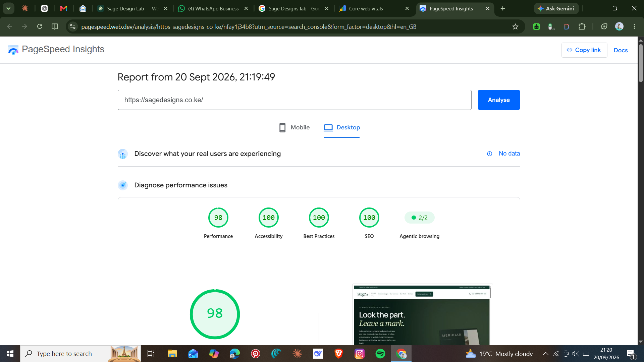This screenshot has width=644, height=362.
Task: Select the Desktop report tab
Action: (342, 128)
